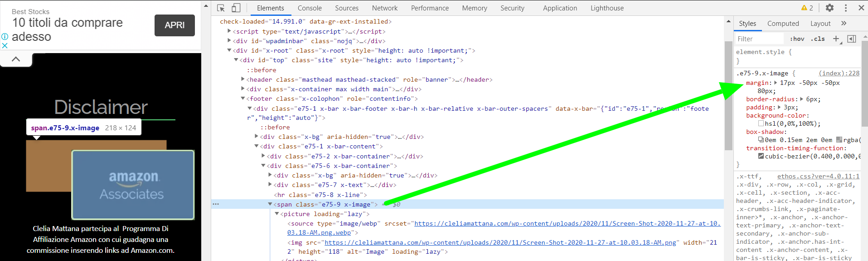Switch to the Computed pane tab
The height and width of the screenshot is (261, 868).
pos(783,24)
